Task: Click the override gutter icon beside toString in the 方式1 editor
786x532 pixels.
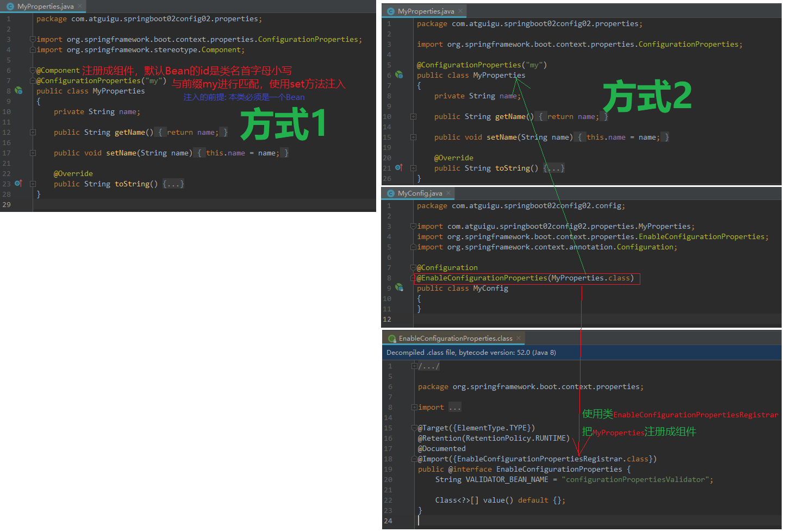Action: [x=18, y=184]
